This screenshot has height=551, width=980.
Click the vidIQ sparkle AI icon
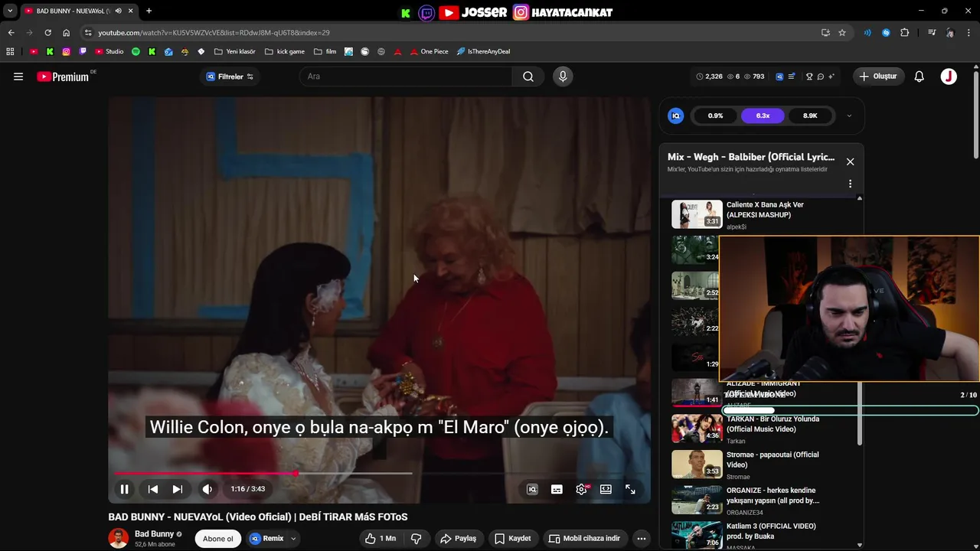[x=831, y=77]
